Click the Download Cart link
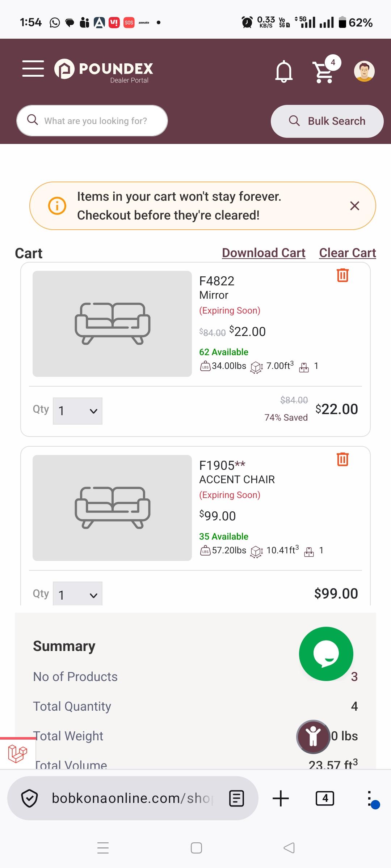 click(264, 253)
